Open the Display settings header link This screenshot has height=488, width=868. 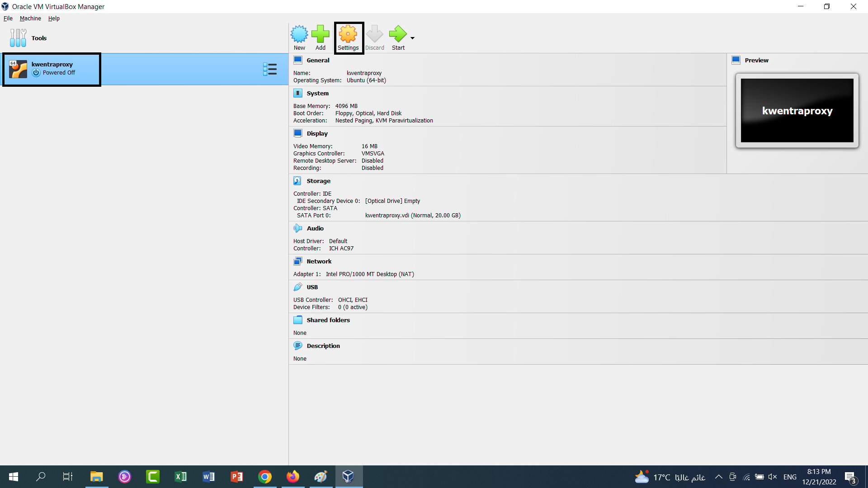(317, 133)
